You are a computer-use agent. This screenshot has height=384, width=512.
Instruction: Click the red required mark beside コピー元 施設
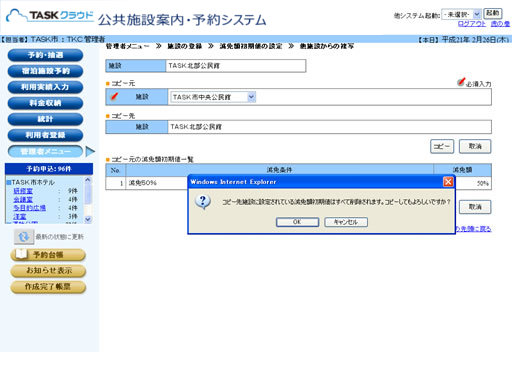point(114,97)
